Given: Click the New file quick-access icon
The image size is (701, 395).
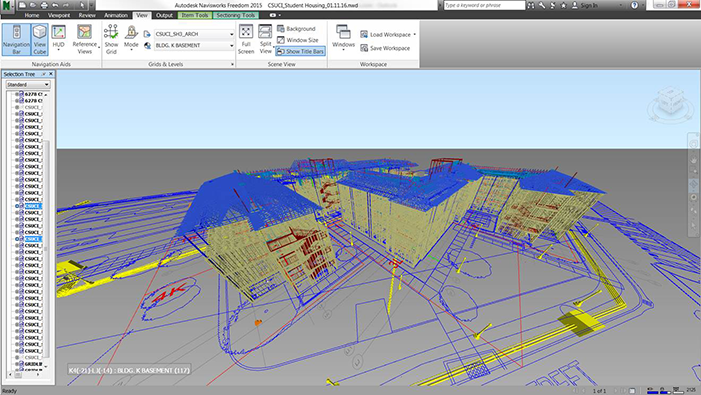Looking at the screenshot, I should 22,5.
